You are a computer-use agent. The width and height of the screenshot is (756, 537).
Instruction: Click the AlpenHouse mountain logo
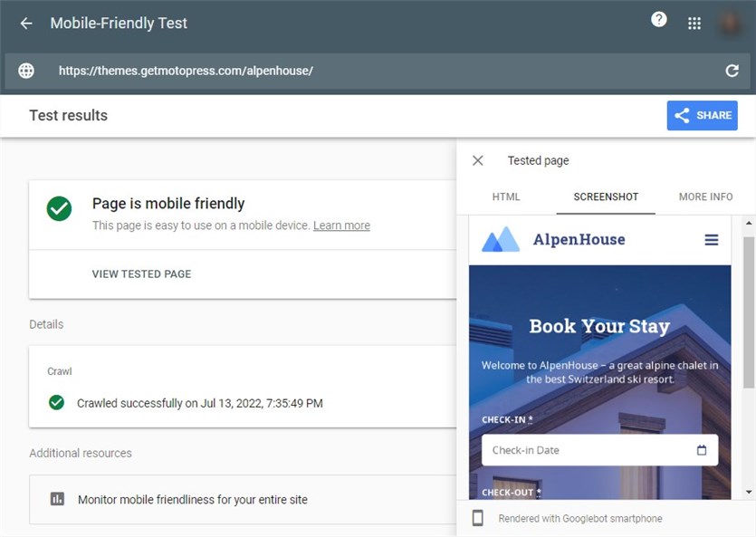501,239
